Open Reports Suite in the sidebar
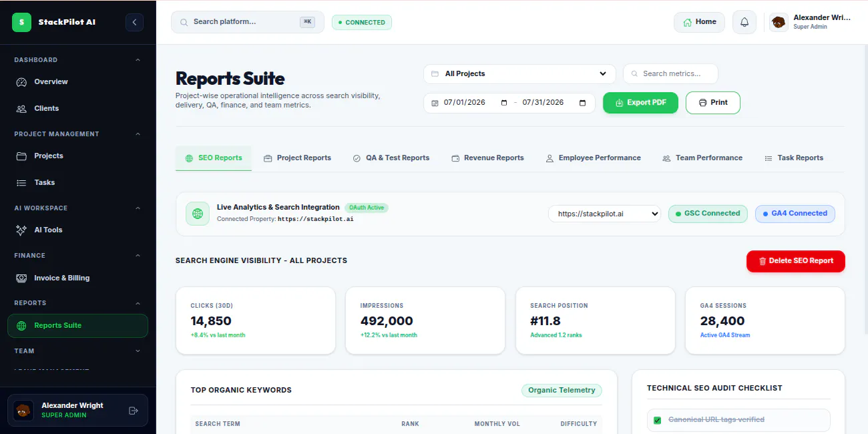Viewport: 868px width, 434px height. [x=77, y=326]
